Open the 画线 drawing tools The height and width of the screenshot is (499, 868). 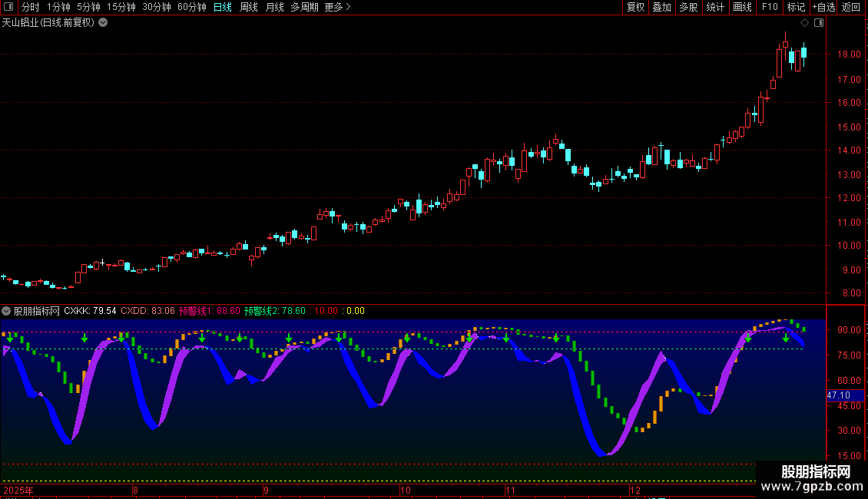coord(742,7)
